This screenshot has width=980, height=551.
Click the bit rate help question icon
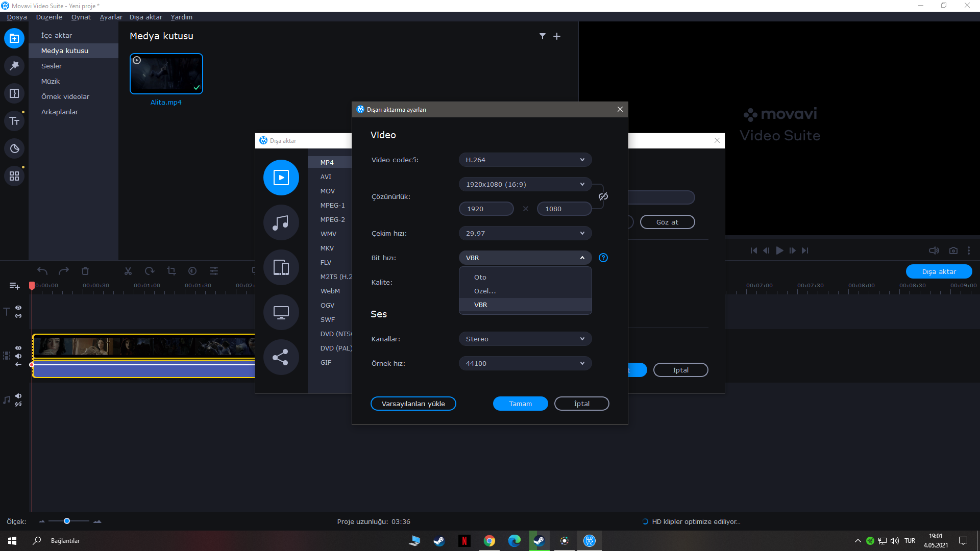pos(603,258)
